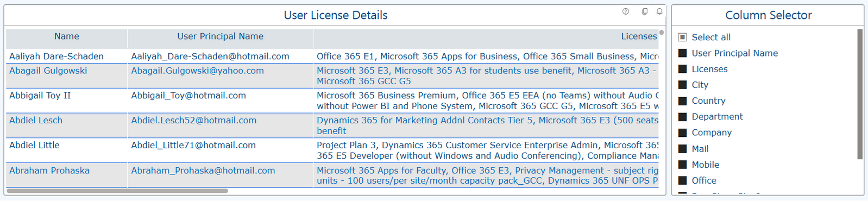Open the help icon on User License Details
Image resolution: width=868 pixels, height=201 pixels.
pyautogui.click(x=626, y=11)
